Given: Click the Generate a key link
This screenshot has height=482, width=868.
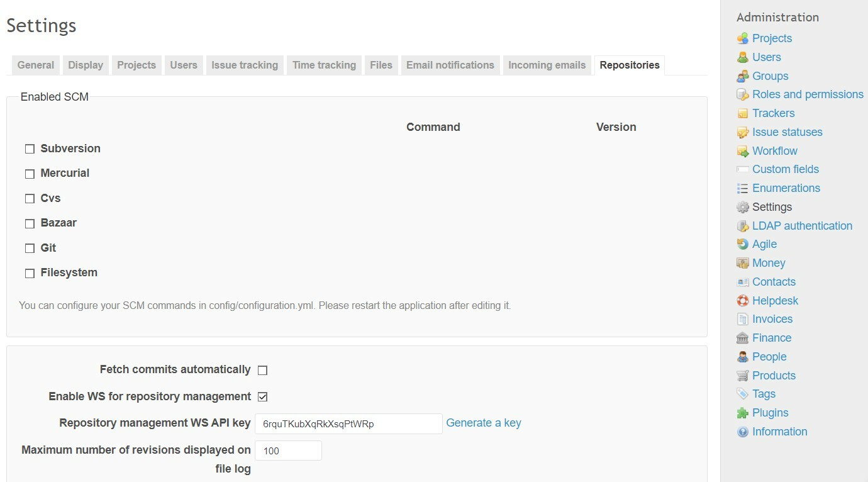Looking at the screenshot, I should pyautogui.click(x=483, y=423).
